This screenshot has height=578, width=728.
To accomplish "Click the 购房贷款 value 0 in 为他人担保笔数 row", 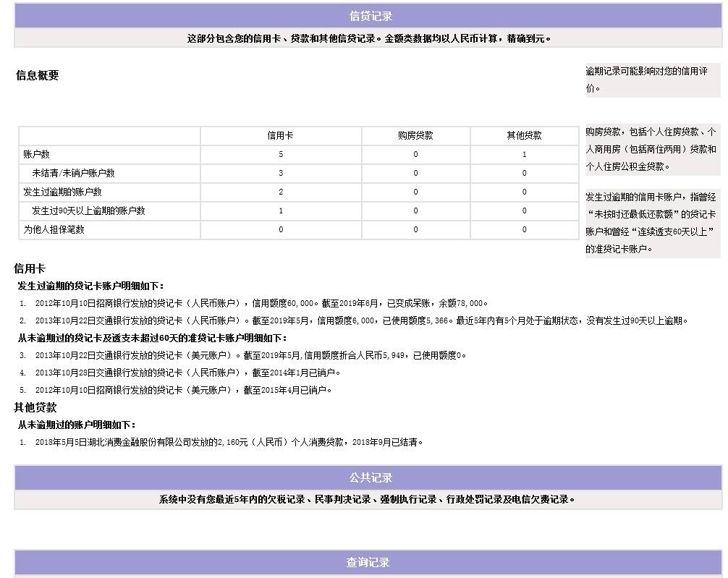I will click(x=415, y=229).
